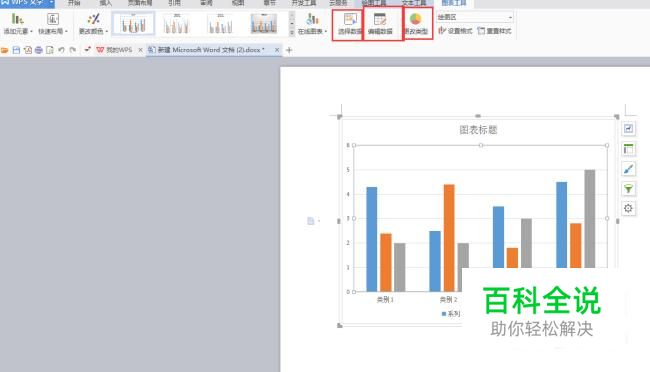The height and width of the screenshot is (372, 650).
Task: Click the export to PDF icon
Action: pyautogui.click(x=28, y=50)
